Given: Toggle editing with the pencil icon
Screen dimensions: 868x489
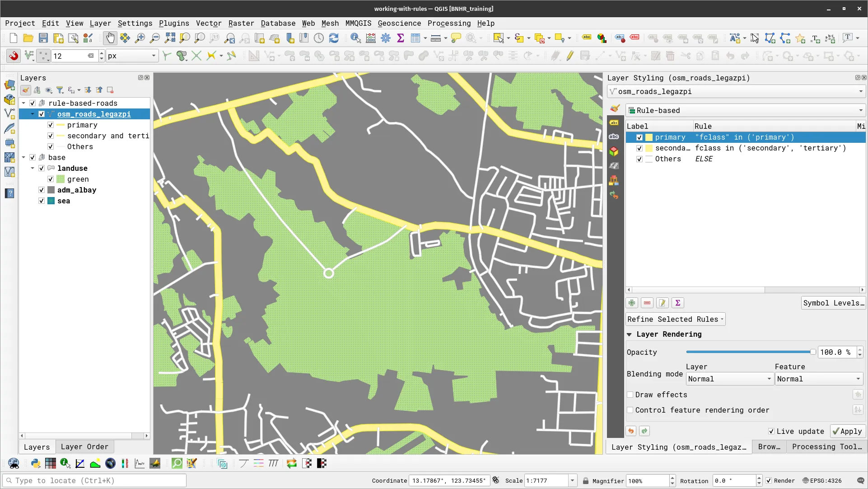Looking at the screenshot, I should point(570,56).
